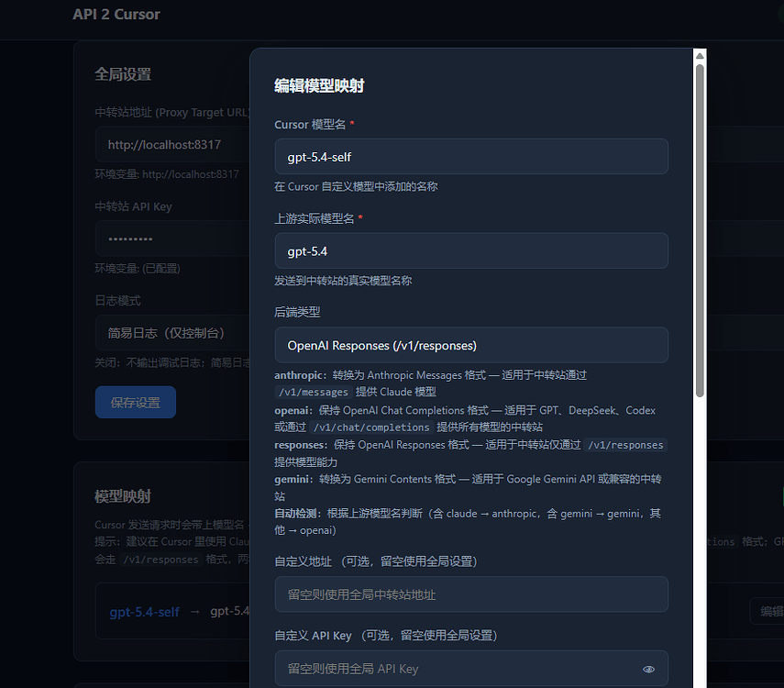The width and height of the screenshot is (784, 688).
Task: Click the 发送到中转站的真实模型名称 hint text
Action: pyautogui.click(x=343, y=281)
